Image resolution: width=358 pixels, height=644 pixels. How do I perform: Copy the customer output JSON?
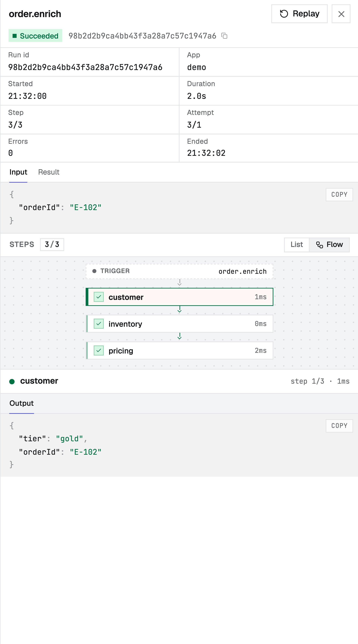pyautogui.click(x=339, y=426)
